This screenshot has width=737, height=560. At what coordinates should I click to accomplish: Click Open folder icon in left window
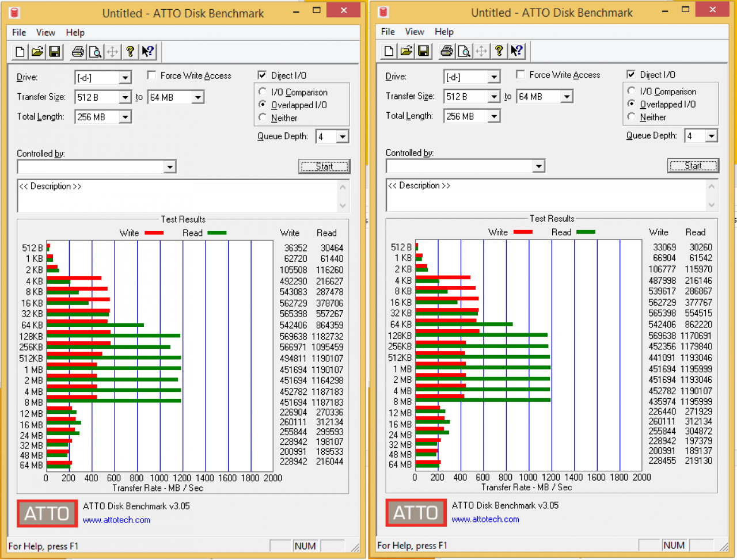pyautogui.click(x=37, y=52)
